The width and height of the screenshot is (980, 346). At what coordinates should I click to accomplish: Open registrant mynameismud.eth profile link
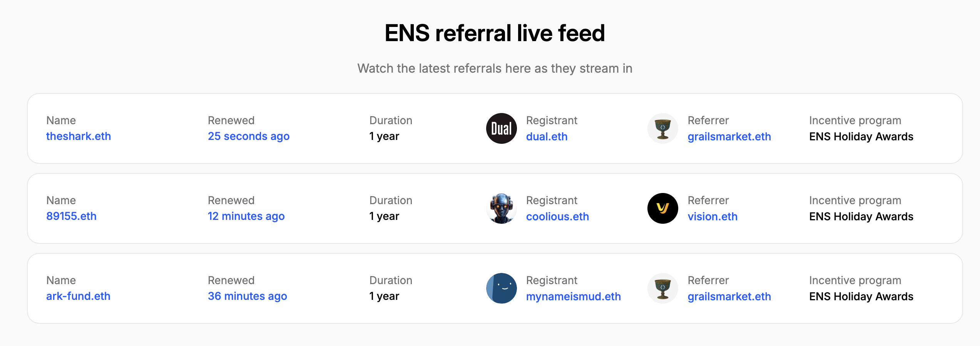click(573, 297)
